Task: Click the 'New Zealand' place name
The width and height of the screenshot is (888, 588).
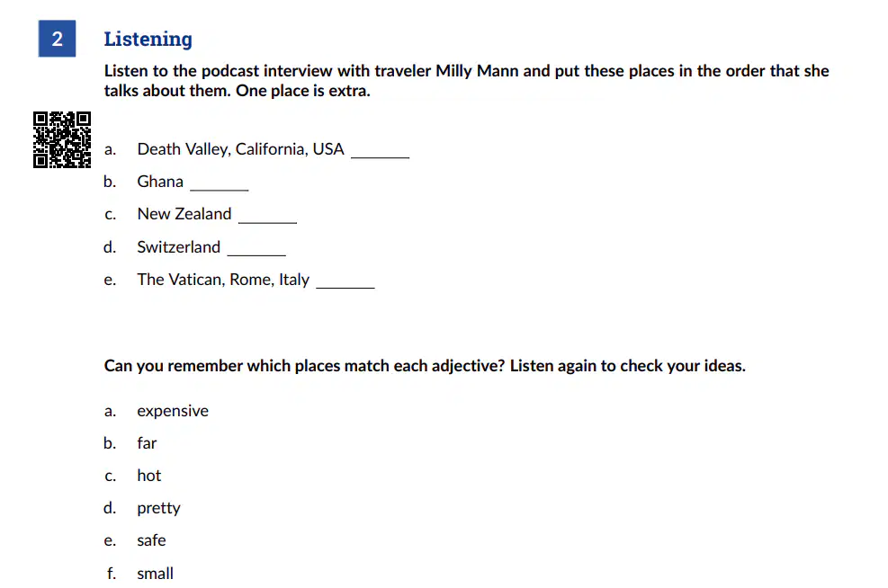Action: pos(184,214)
